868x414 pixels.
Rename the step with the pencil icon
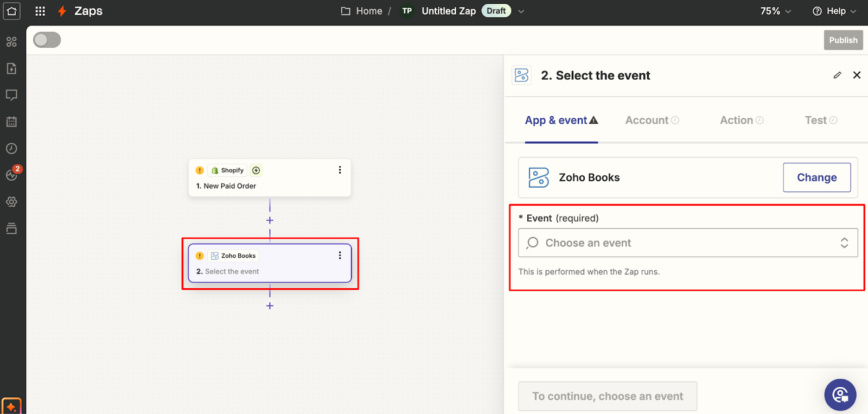pyautogui.click(x=838, y=75)
